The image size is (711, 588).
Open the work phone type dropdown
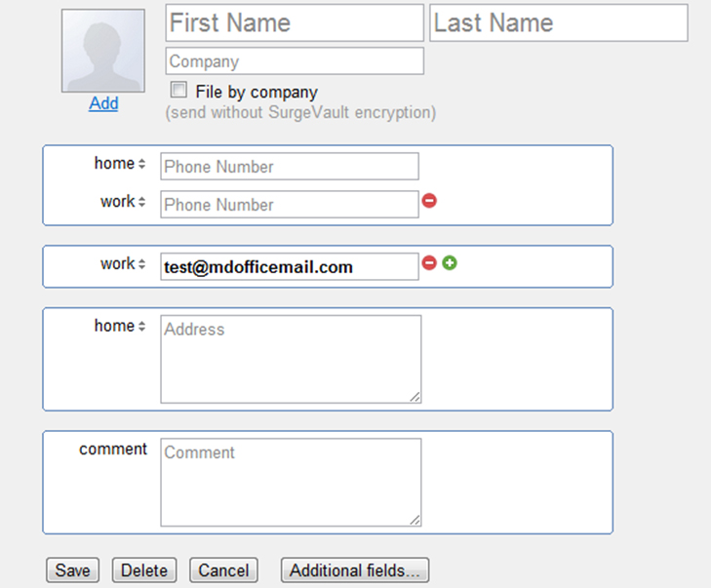click(x=123, y=202)
